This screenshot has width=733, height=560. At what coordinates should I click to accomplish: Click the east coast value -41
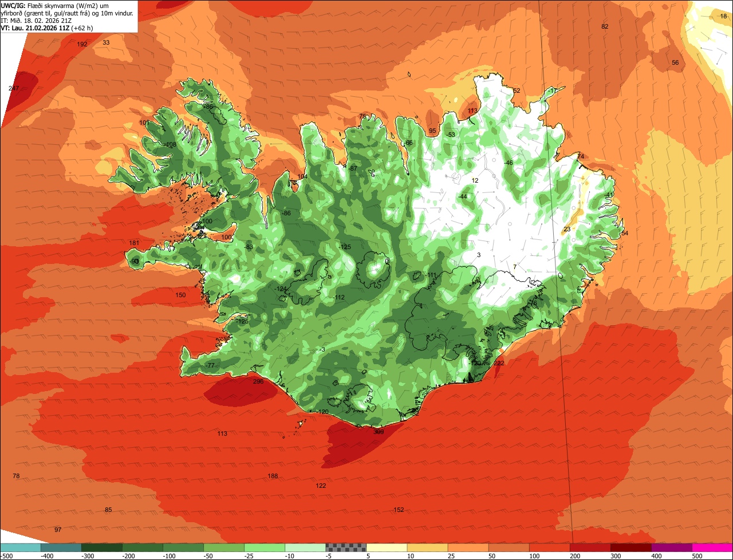click(x=609, y=195)
